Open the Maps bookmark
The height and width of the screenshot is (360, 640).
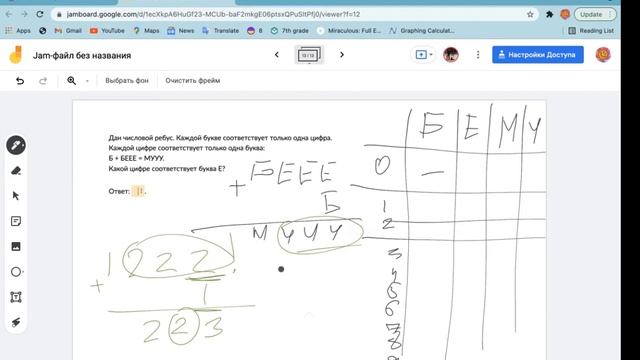point(146,31)
